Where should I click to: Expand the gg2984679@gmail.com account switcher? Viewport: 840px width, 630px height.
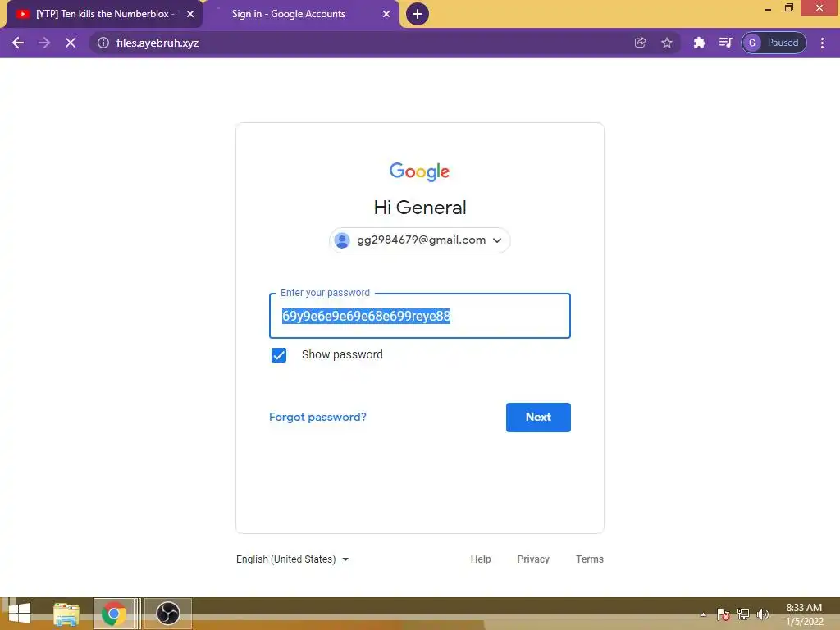[419, 240]
